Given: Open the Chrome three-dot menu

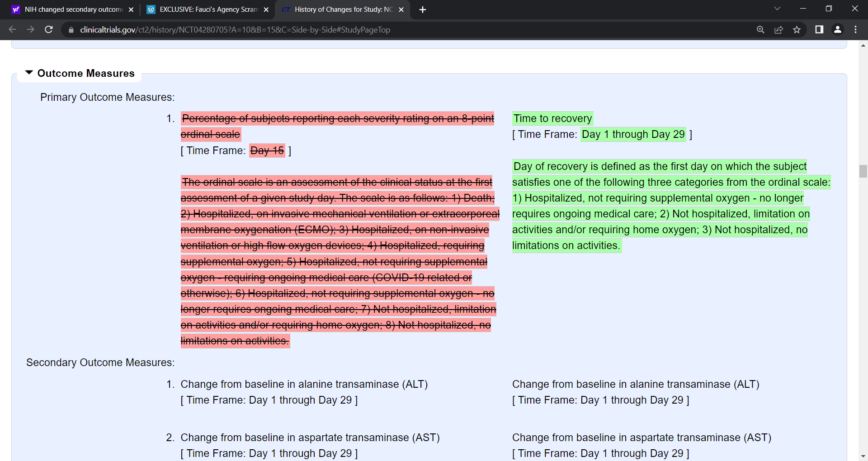Looking at the screenshot, I should pos(855,29).
